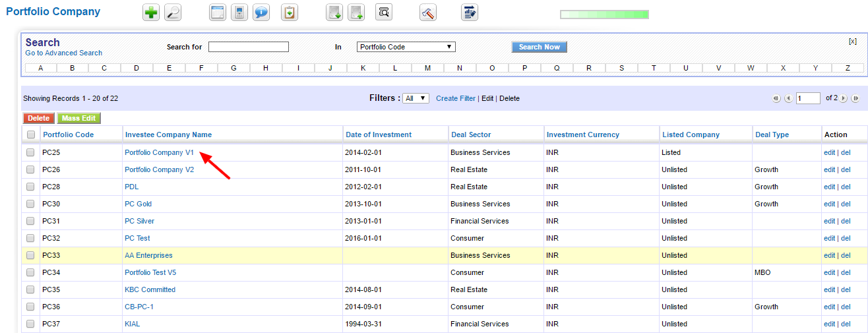Click the page number input field

808,98
